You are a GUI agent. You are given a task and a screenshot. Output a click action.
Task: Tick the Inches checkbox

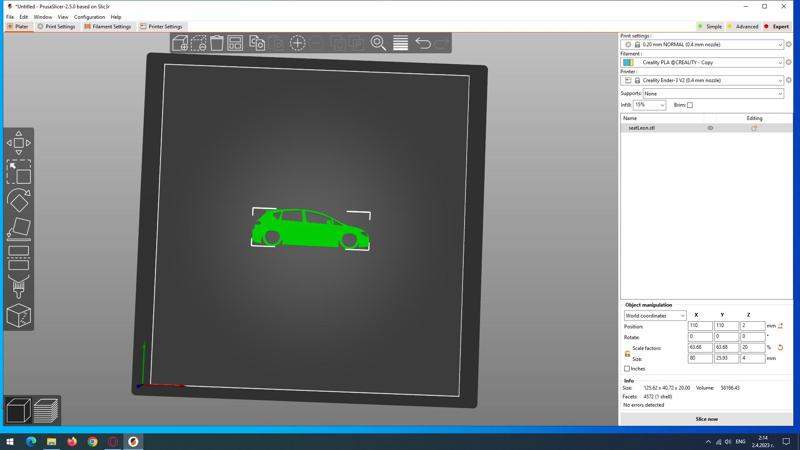coord(627,368)
